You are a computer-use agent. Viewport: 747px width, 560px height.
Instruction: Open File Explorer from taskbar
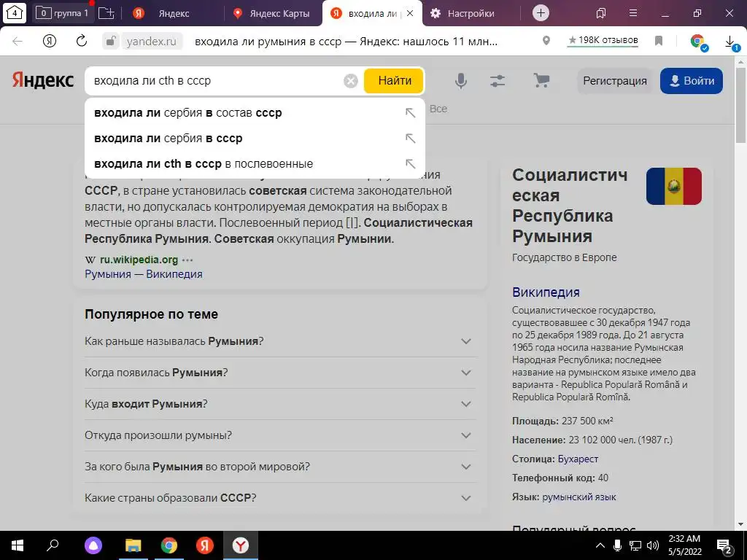click(133, 545)
